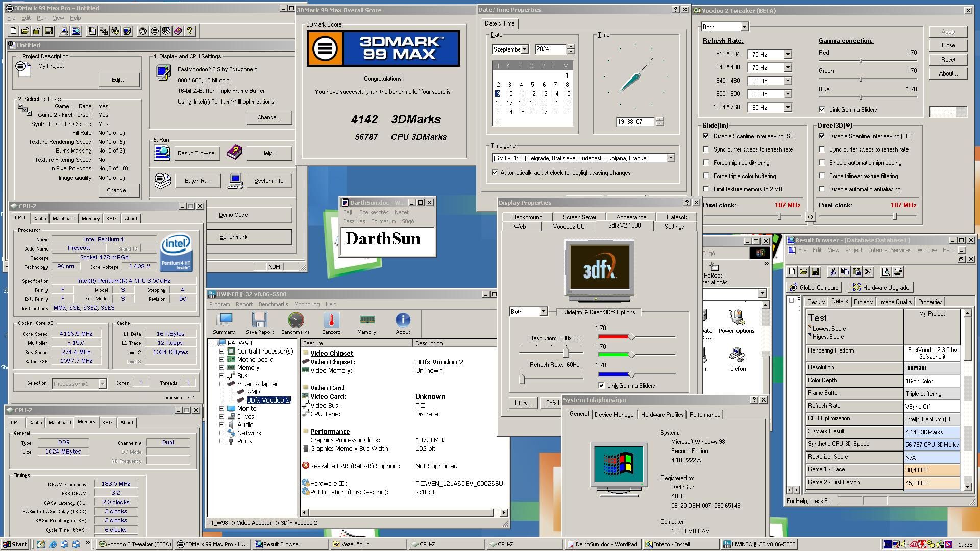Image resolution: width=980 pixels, height=551 pixels.
Task: Click System Info button in 3DMark
Action: [x=269, y=181]
